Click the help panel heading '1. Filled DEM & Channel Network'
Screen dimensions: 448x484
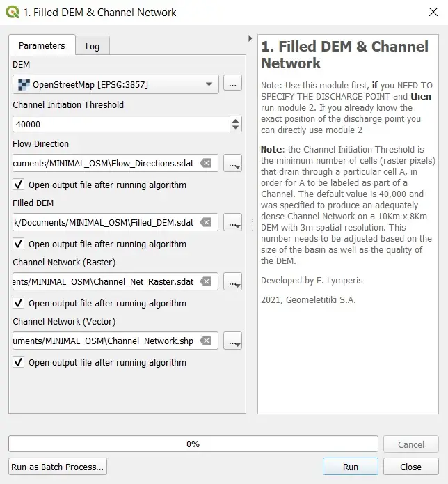[x=345, y=54]
